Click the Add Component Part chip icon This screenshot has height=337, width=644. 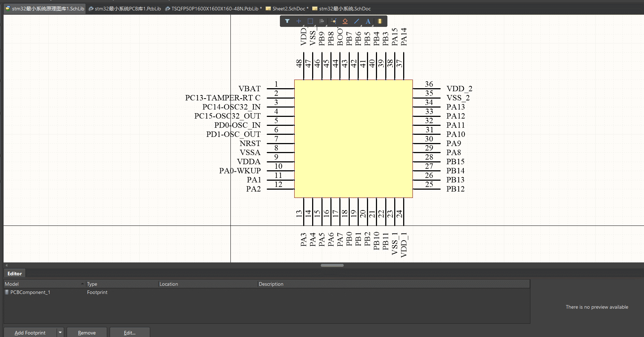[x=380, y=21]
